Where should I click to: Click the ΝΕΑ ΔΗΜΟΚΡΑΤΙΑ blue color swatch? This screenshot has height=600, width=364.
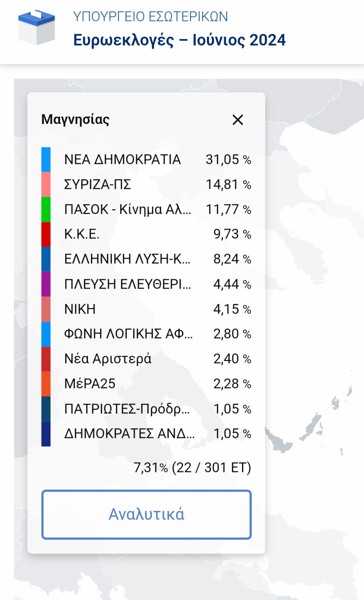pos(46,160)
